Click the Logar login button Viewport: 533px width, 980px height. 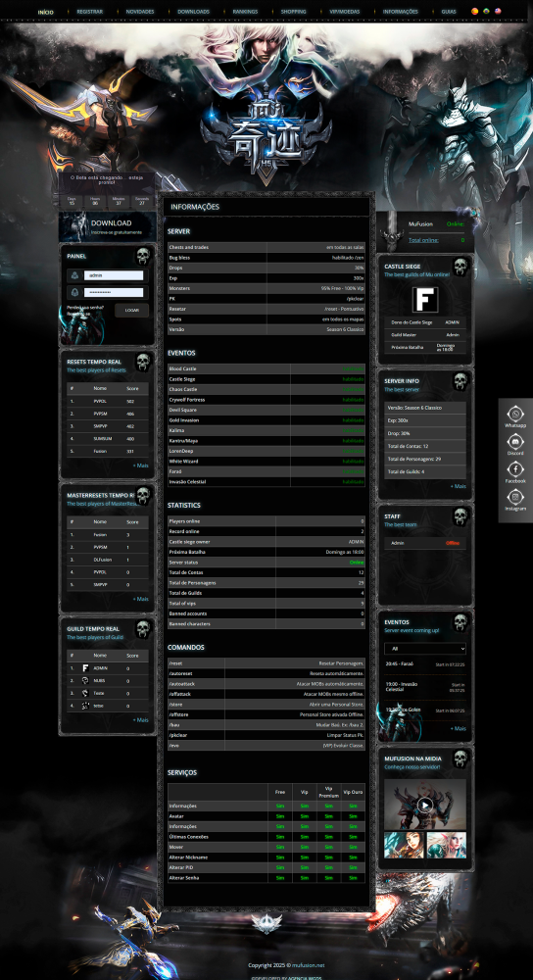tap(132, 310)
